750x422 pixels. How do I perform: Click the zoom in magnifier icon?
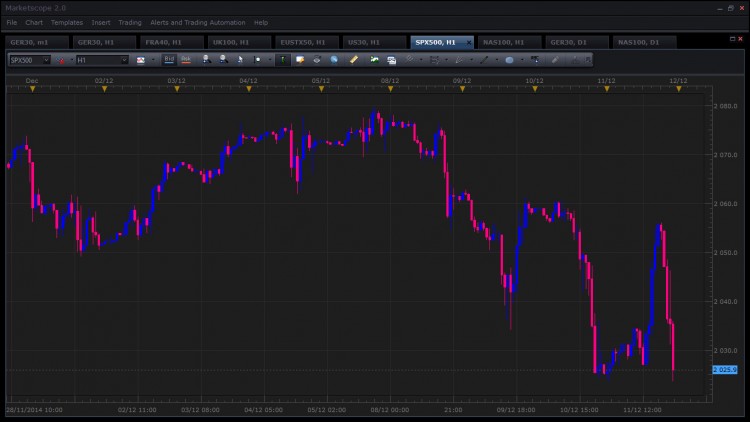207,59
